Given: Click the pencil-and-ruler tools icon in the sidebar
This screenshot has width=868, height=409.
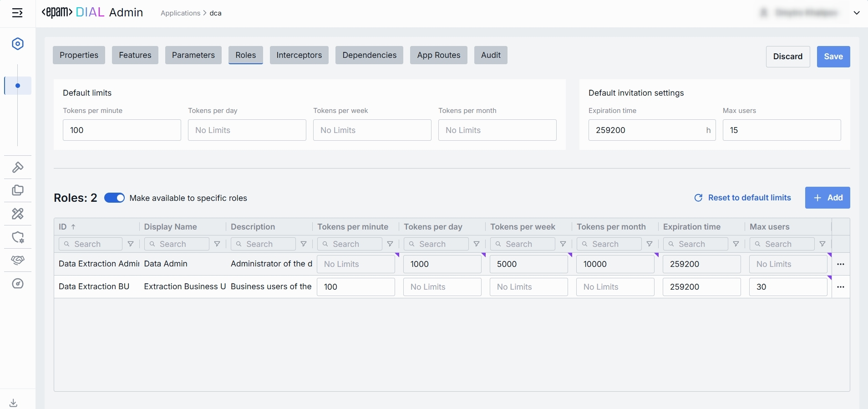Looking at the screenshot, I should [18, 214].
